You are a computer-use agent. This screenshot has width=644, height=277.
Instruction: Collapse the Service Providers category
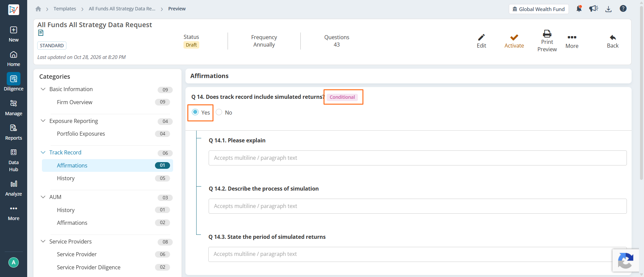coord(43,241)
